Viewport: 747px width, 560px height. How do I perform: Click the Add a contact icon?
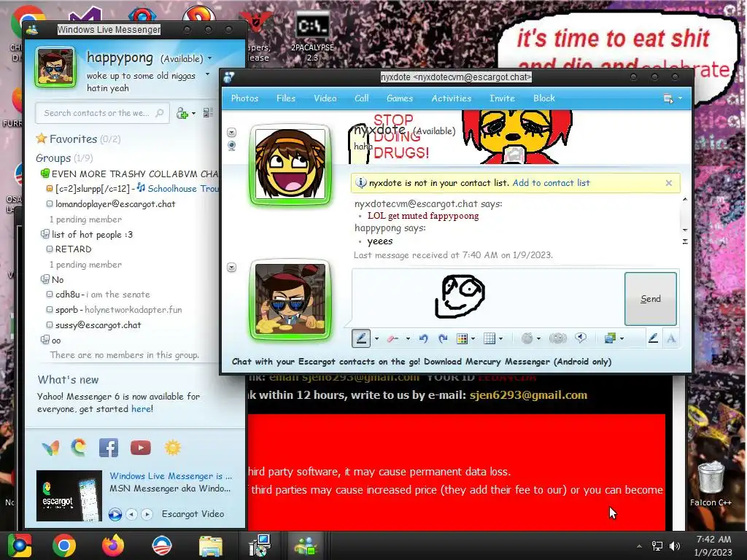pos(182,113)
